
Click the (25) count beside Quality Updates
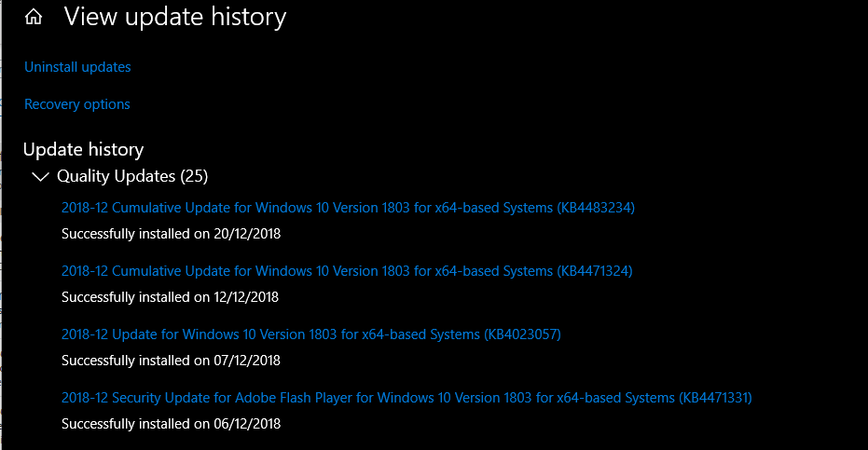[x=194, y=176]
